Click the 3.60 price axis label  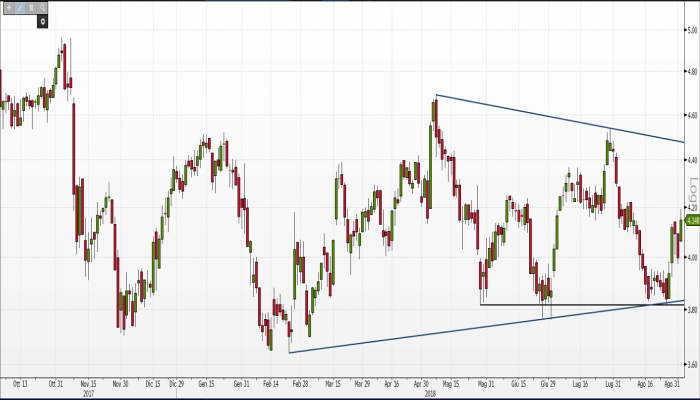click(690, 364)
